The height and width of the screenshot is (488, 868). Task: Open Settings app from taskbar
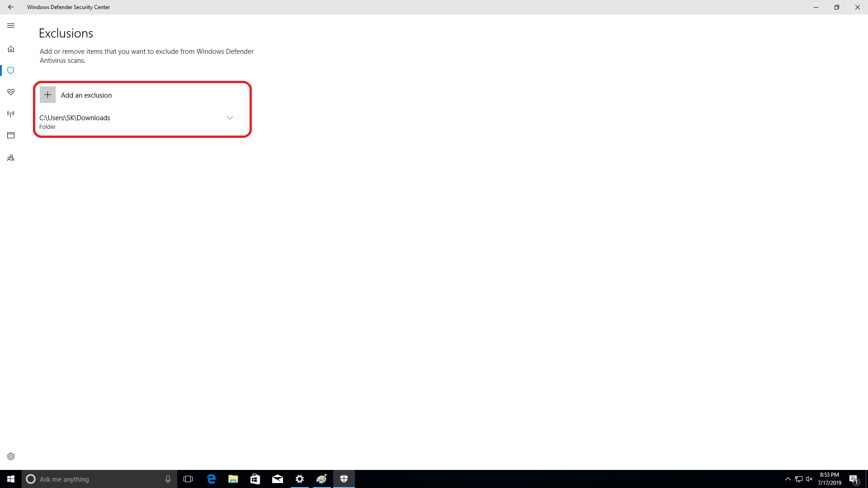tap(300, 479)
